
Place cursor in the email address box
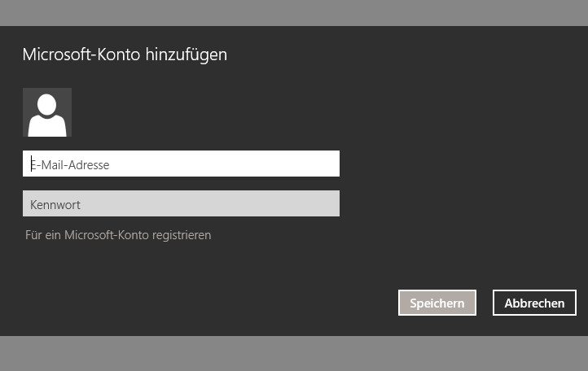[181, 164]
